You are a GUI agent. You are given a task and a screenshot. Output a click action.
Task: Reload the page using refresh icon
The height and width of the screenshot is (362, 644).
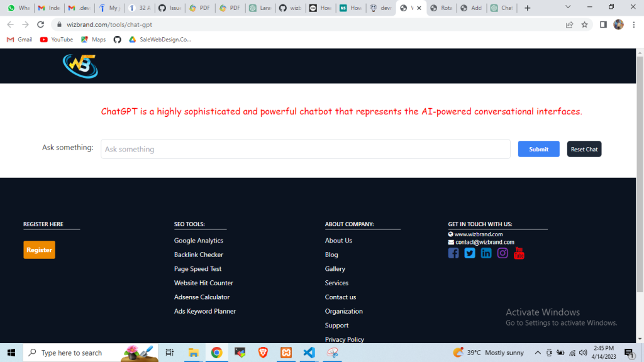[41, 25]
